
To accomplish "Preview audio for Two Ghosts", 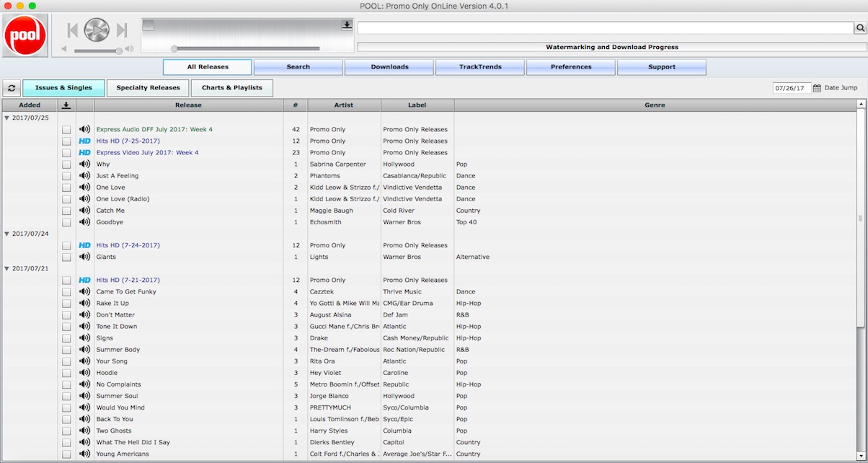I will click(84, 431).
